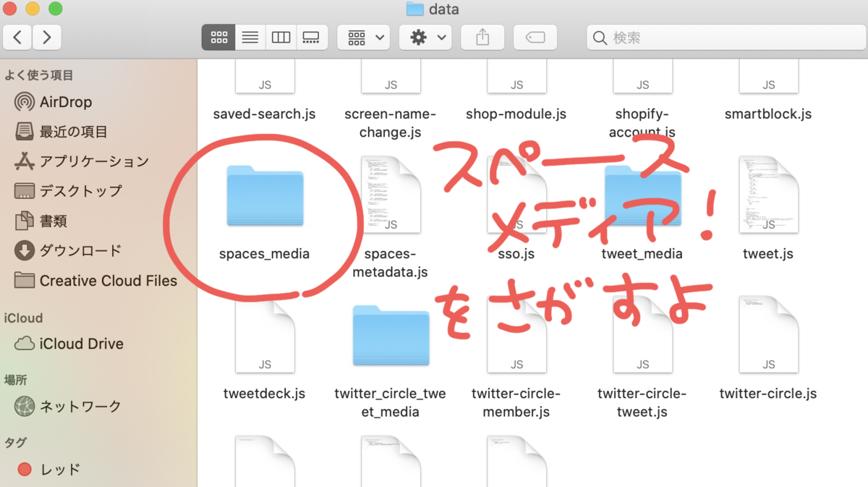The image size is (868, 487).
Task: Select the twitter-circle.js file icon
Action: point(768,335)
